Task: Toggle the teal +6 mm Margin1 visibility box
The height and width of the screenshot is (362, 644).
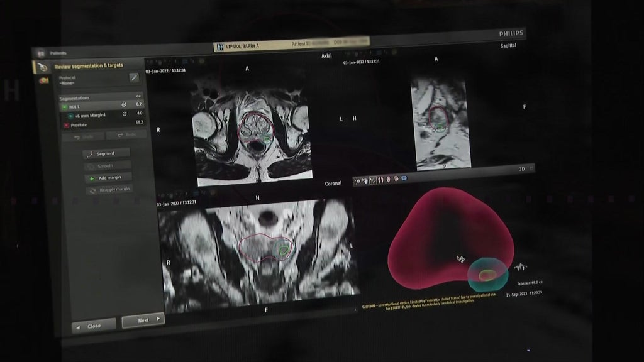Action: point(70,116)
